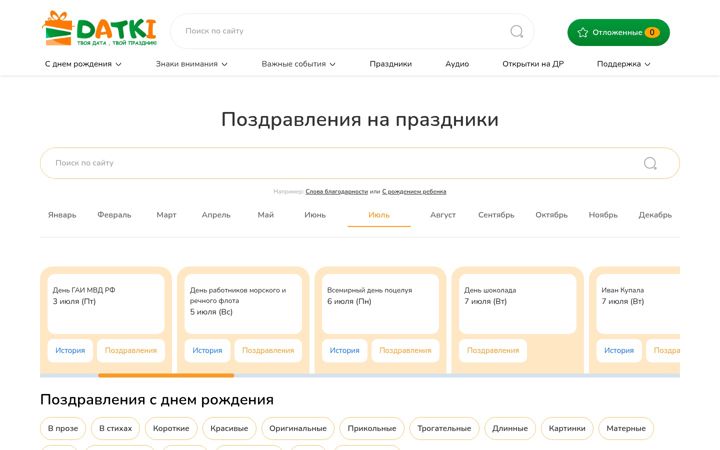
Task: Choose the Трогательные birthday filter
Action: pos(444,428)
